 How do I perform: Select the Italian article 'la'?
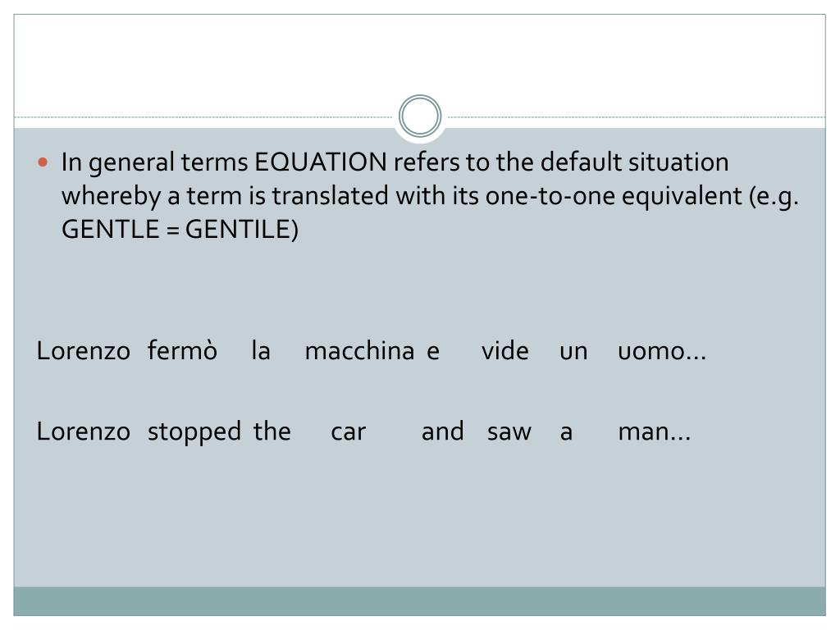[x=261, y=351]
